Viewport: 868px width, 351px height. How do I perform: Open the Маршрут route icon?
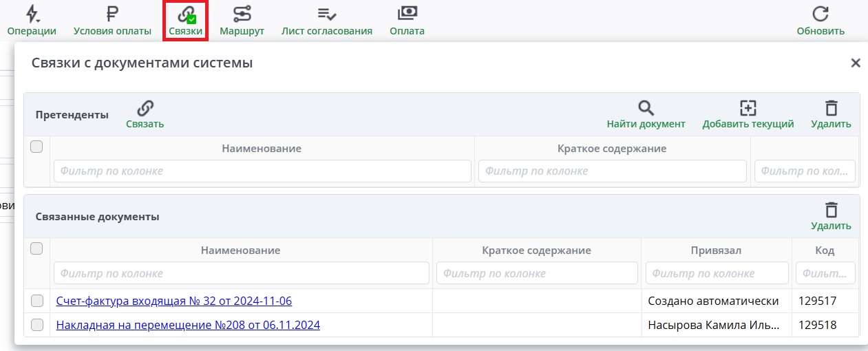click(242, 14)
